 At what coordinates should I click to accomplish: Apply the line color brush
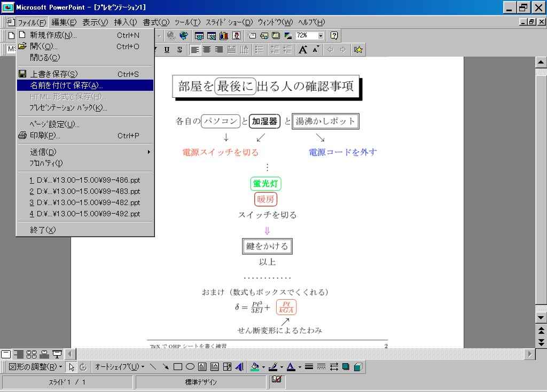click(273, 367)
